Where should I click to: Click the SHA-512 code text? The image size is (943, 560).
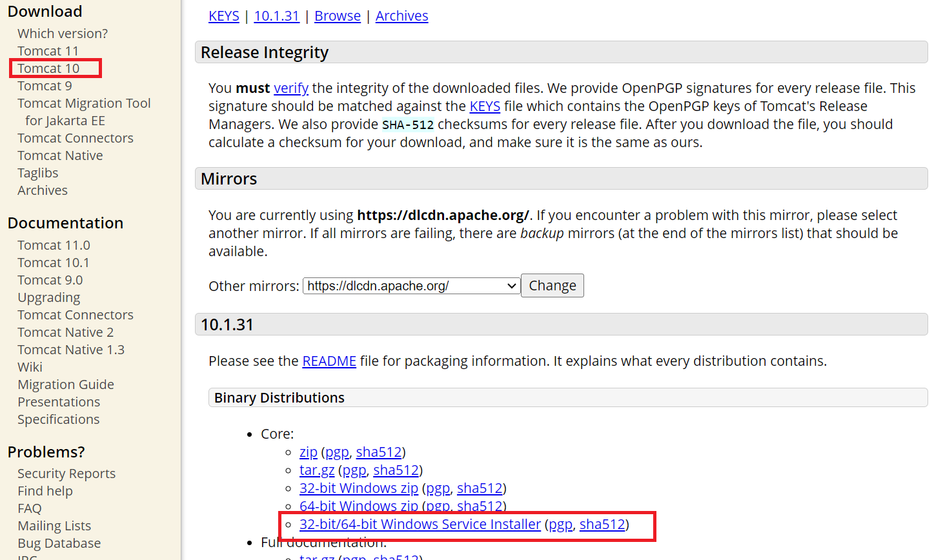tap(408, 125)
